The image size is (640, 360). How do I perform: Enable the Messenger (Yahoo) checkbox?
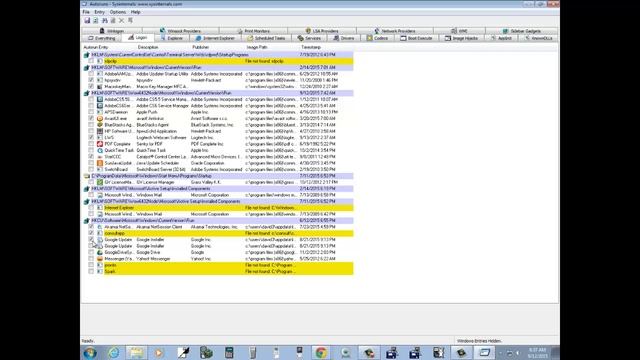click(x=91, y=259)
